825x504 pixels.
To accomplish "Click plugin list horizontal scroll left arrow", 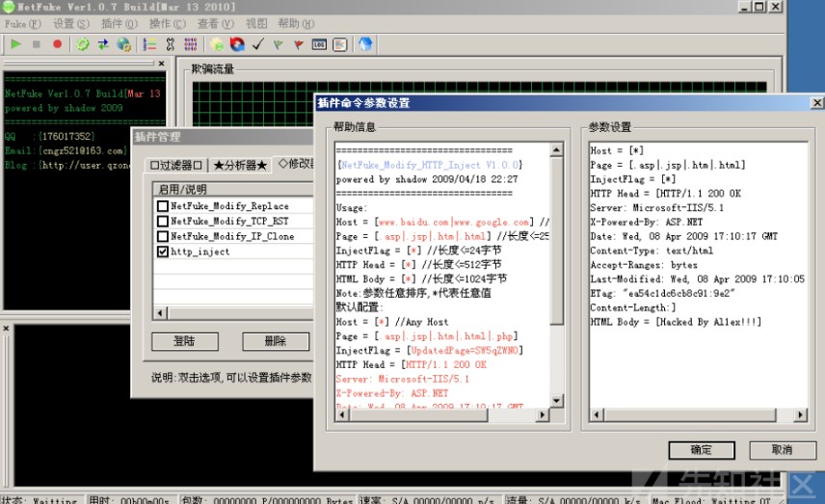I will click(x=161, y=313).
